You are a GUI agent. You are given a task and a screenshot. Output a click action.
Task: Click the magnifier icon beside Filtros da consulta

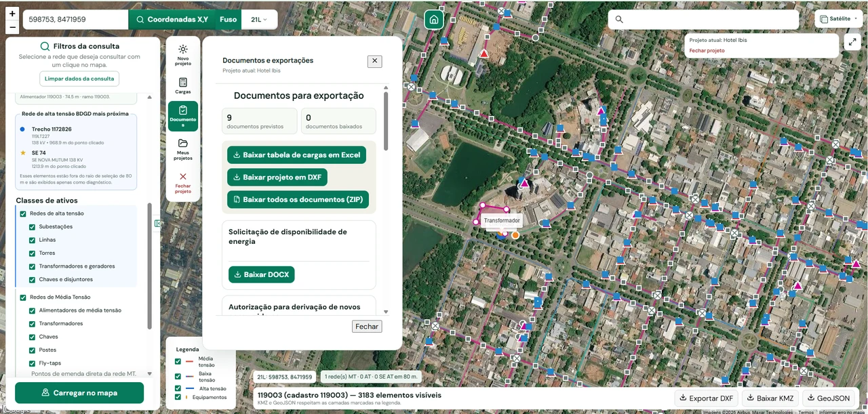point(45,46)
